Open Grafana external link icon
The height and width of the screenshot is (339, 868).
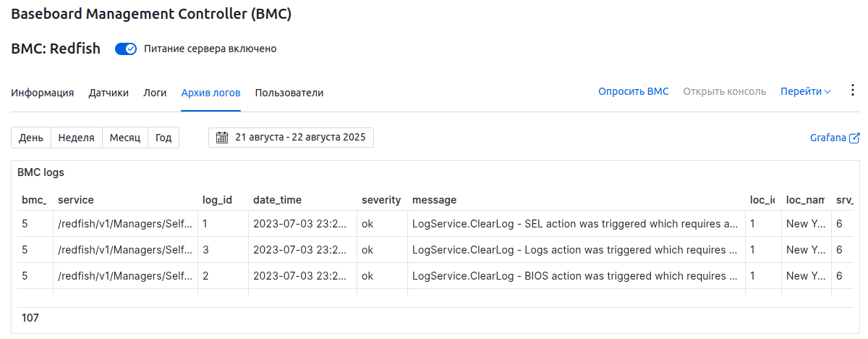[854, 138]
